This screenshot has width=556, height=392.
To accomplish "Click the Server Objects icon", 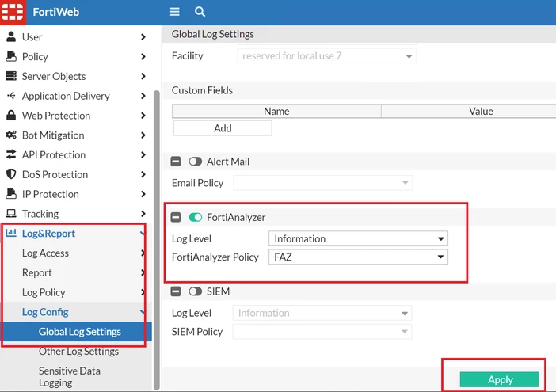I will (x=11, y=76).
